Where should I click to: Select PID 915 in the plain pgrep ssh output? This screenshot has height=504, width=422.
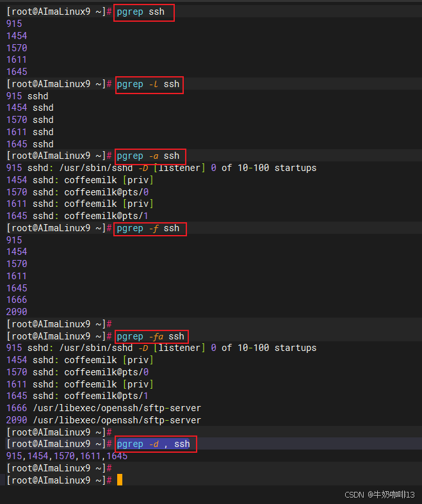14,24
